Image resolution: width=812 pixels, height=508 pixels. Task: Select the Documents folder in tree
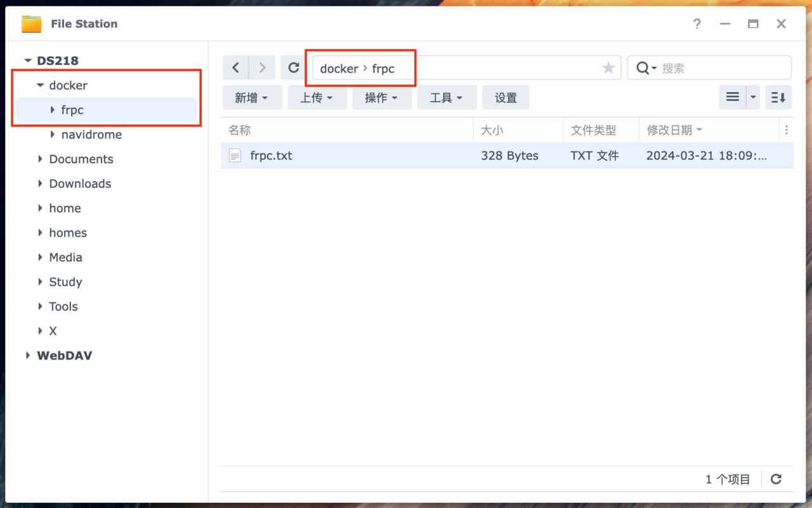point(81,159)
